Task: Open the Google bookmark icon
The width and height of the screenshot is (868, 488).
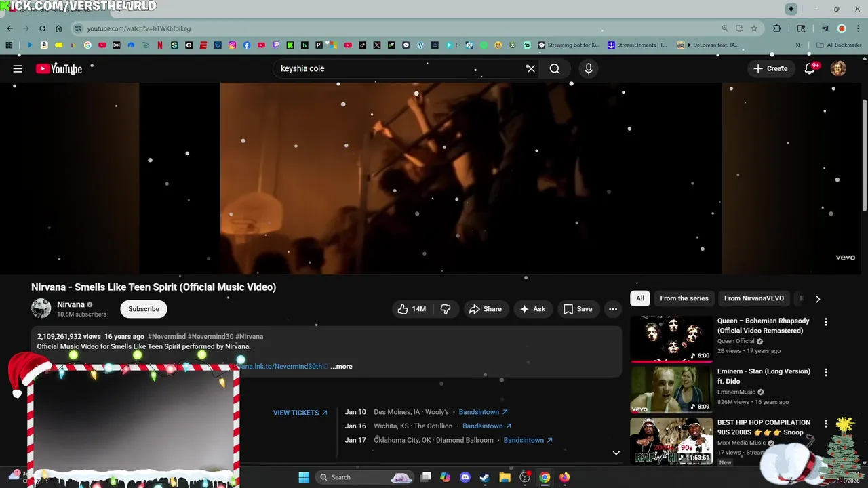Action: coord(87,45)
